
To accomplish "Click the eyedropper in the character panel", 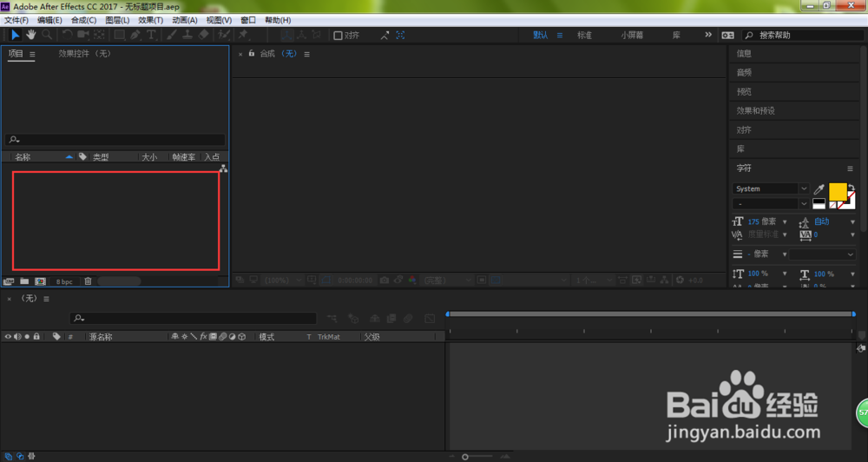I will coord(819,189).
